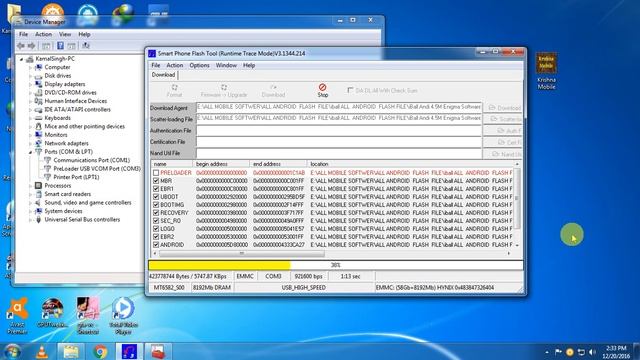Select PreLoader USB VCOM Port (COM3)
This screenshot has width=640, height=360.
(97, 169)
